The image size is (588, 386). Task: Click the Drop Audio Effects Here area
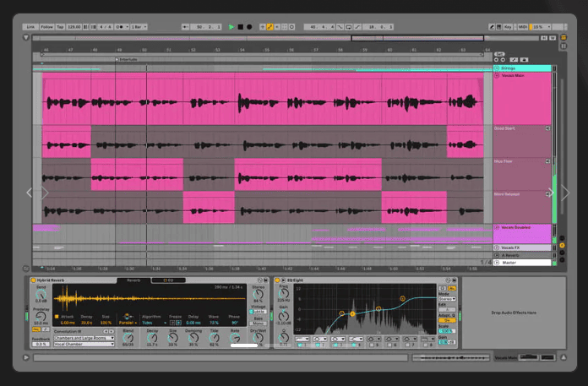point(514,313)
